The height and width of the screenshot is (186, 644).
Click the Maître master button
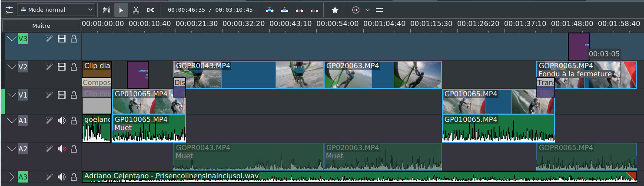[41, 26]
